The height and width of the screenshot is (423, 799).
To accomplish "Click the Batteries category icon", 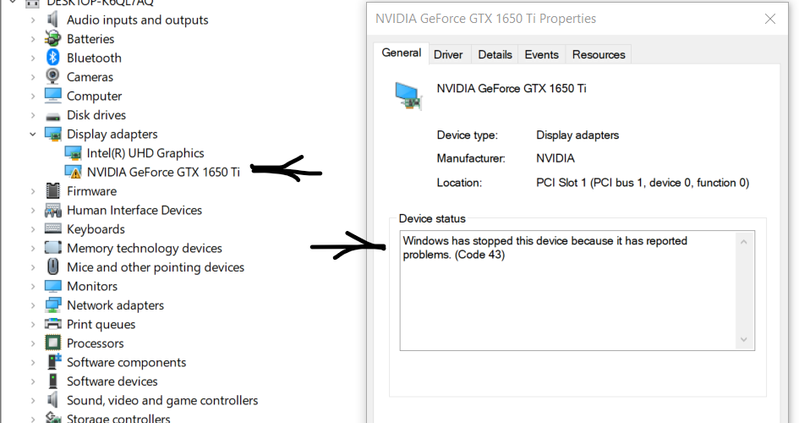I will pos(52,39).
